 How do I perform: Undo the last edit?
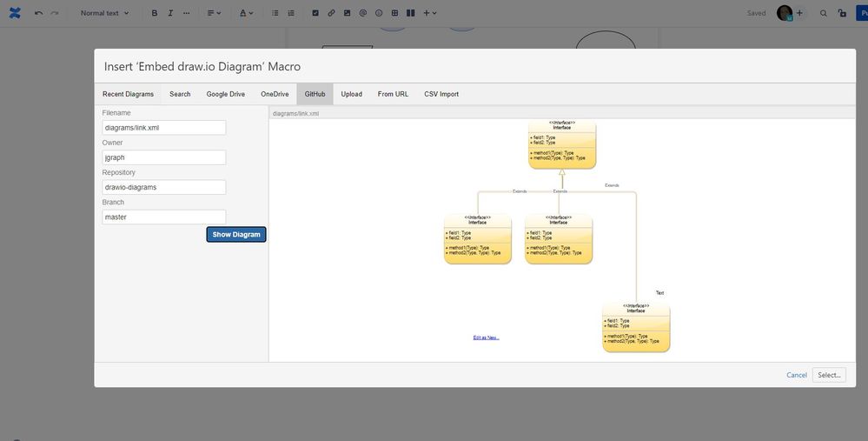38,13
